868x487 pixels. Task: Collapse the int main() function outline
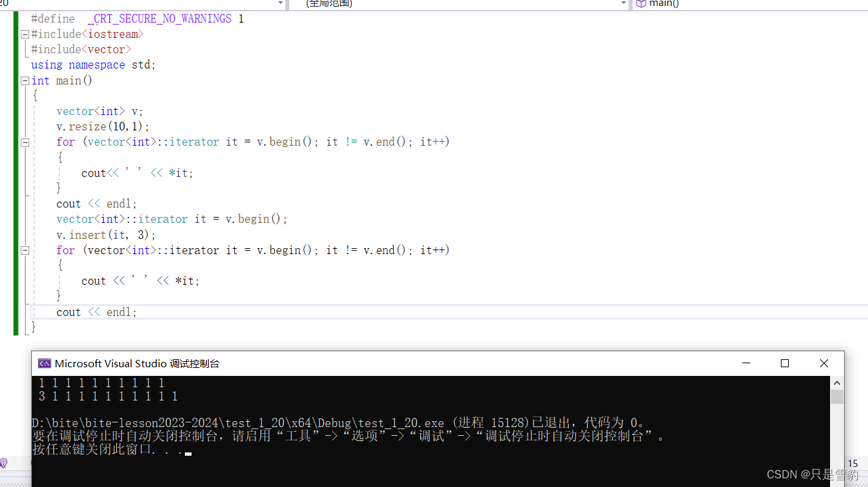[x=25, y=81]
